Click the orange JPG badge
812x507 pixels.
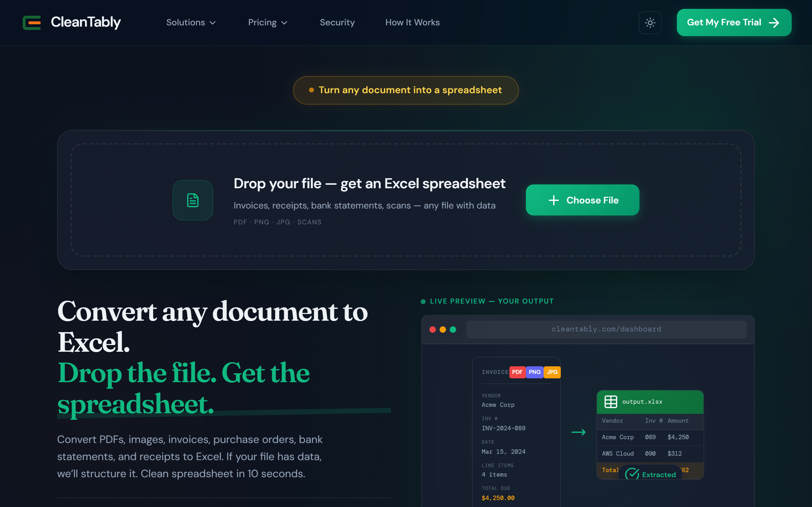(x=552, y=372)
